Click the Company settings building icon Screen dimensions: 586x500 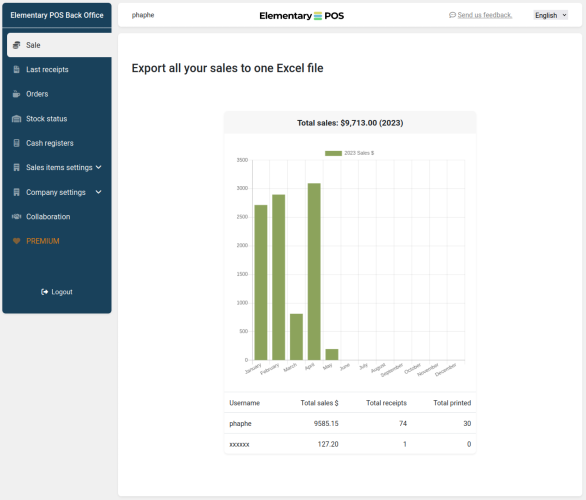click(16, 192)
